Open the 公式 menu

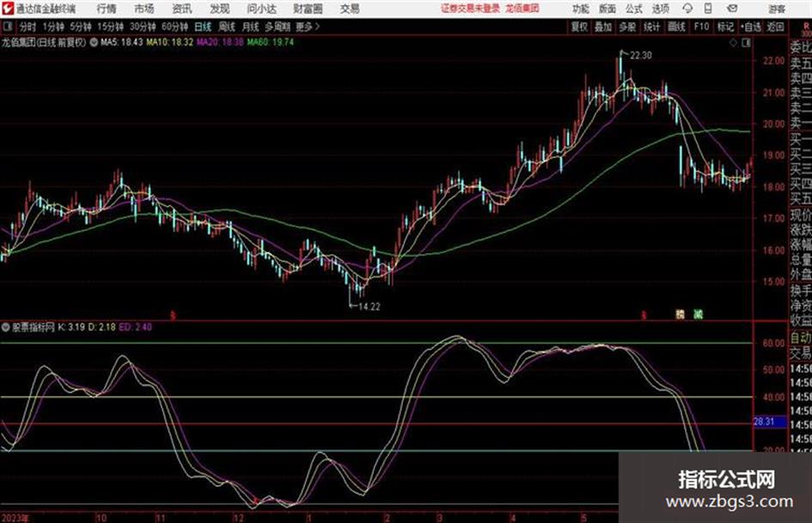(634, 9)
